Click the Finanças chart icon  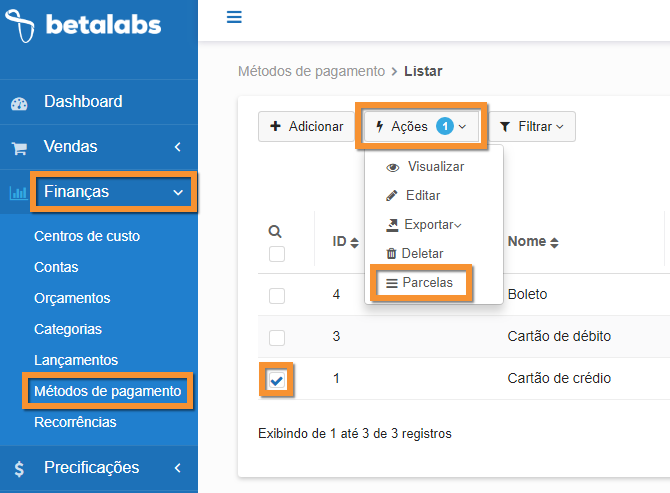click(18, 193)
